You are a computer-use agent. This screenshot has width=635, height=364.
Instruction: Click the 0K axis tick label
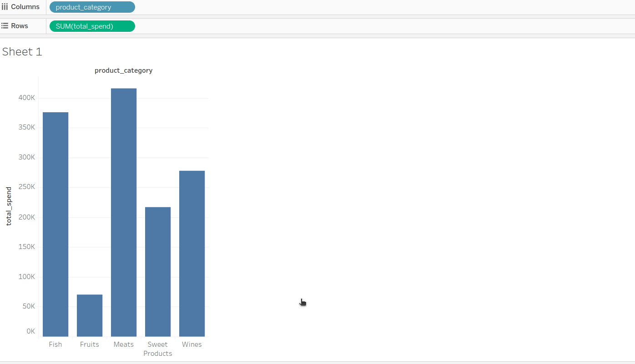30,331
